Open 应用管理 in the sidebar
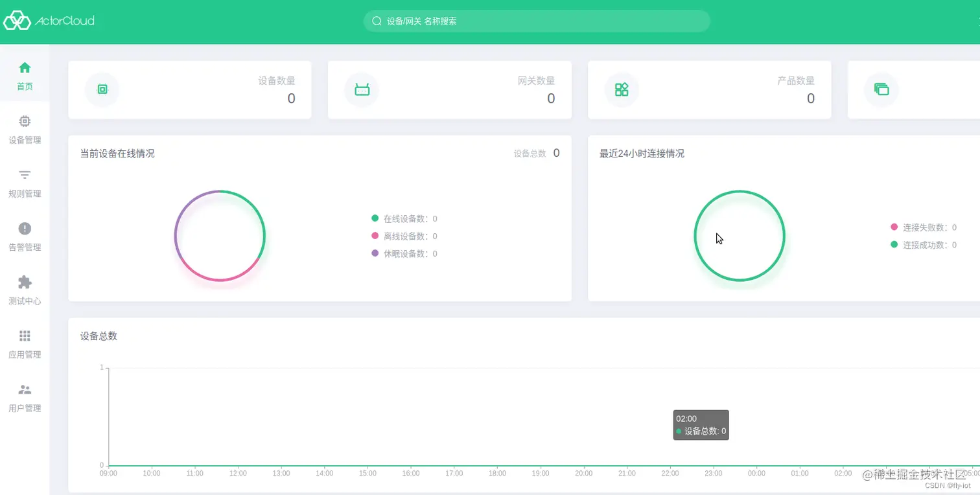 (x=25, y=345)
